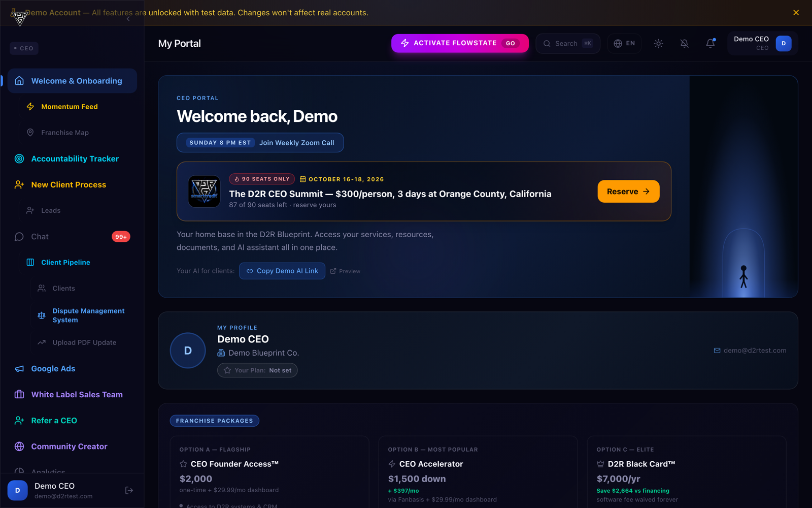Click the logo icon at sidebar top

tap(19, 18)
